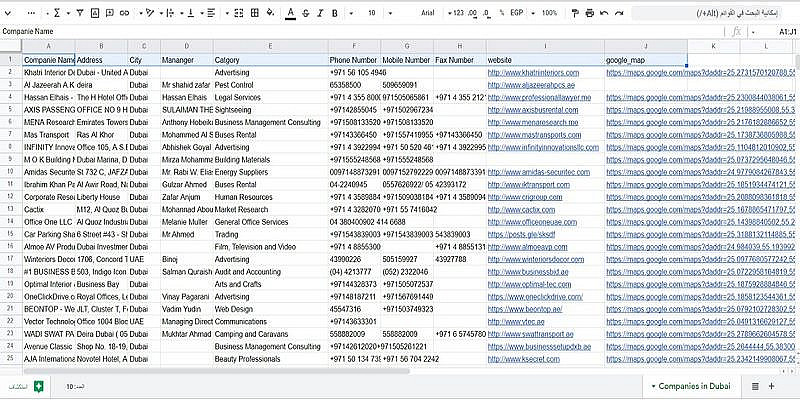Image resolution: width=800 pixels, height=400 pixels.
Task: Open the all sheets list icon
Action: (x=756, y=386)
